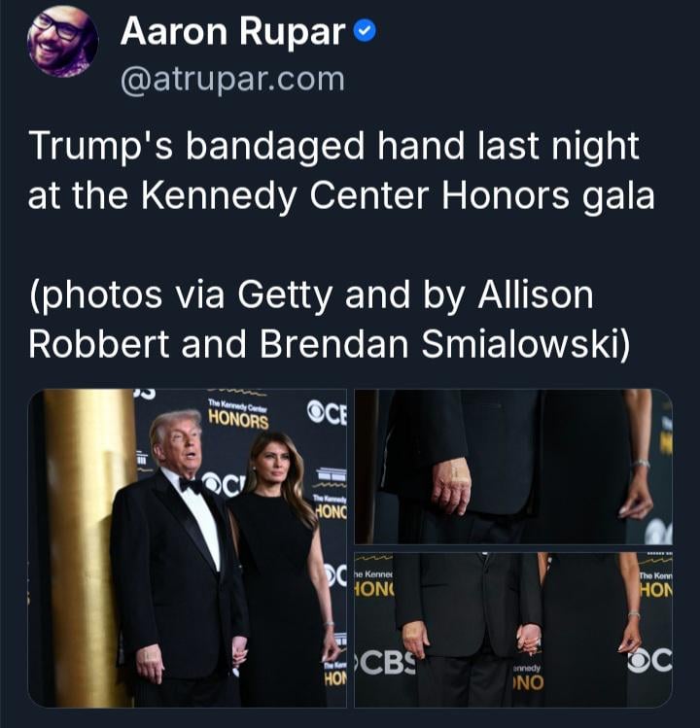The height and width of the screenshot is (728, 700).
Task: Open the top-right bandaged hand close-up photo
Action: tap(513, 467)
